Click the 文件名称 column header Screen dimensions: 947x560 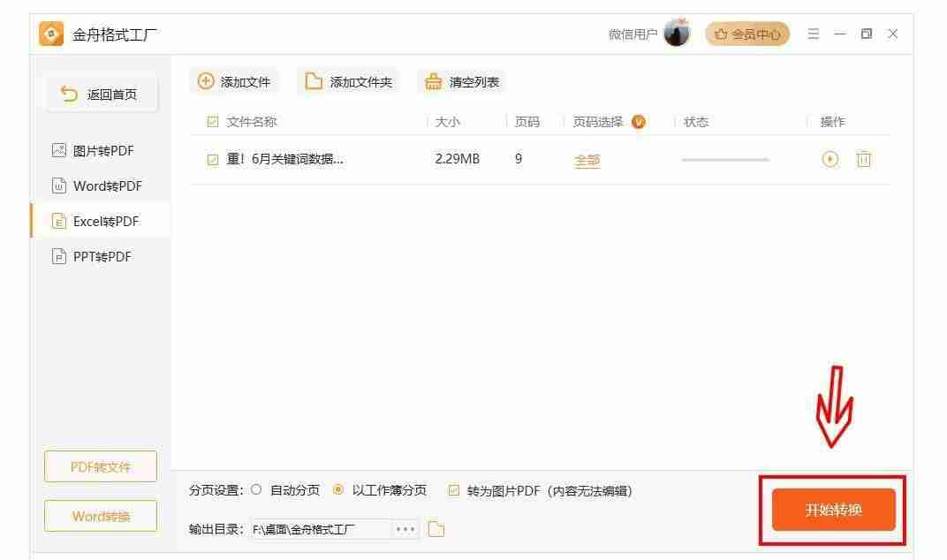[x=251, y=122]
